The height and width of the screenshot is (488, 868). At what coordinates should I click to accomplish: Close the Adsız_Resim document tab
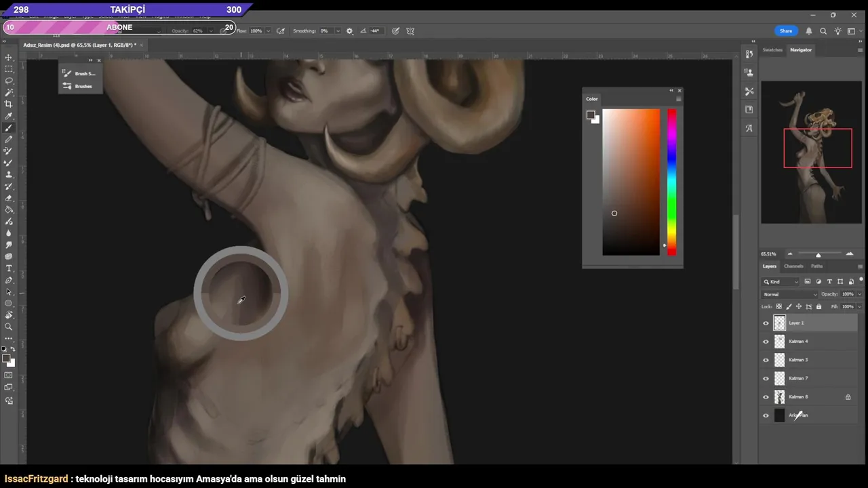[140, 45]
